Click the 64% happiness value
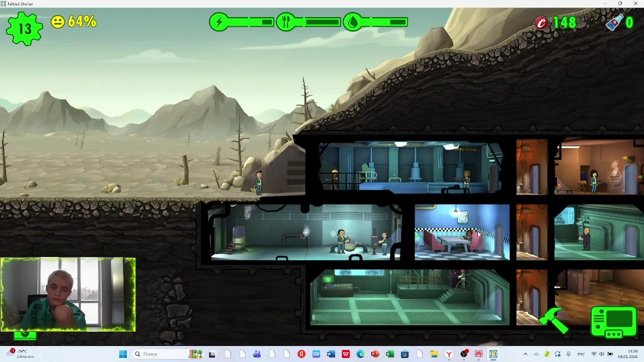This screenshot has height=362, width=644. click(x=82, y=22)
